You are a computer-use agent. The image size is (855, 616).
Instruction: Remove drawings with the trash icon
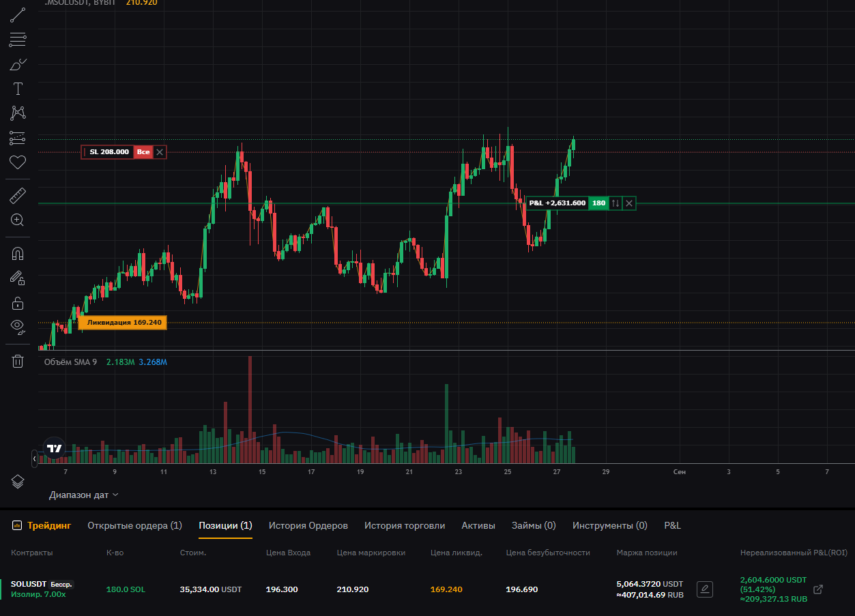(x=18, y=361)
